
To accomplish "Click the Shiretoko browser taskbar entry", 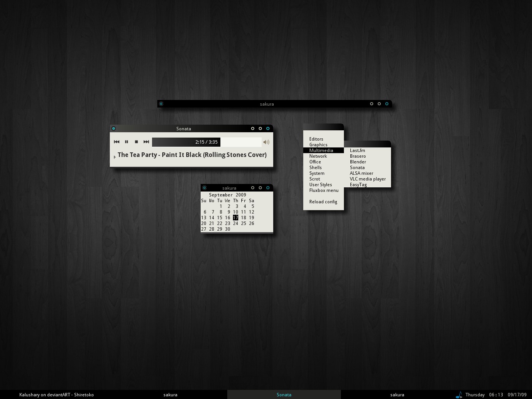I will (57, 395).
